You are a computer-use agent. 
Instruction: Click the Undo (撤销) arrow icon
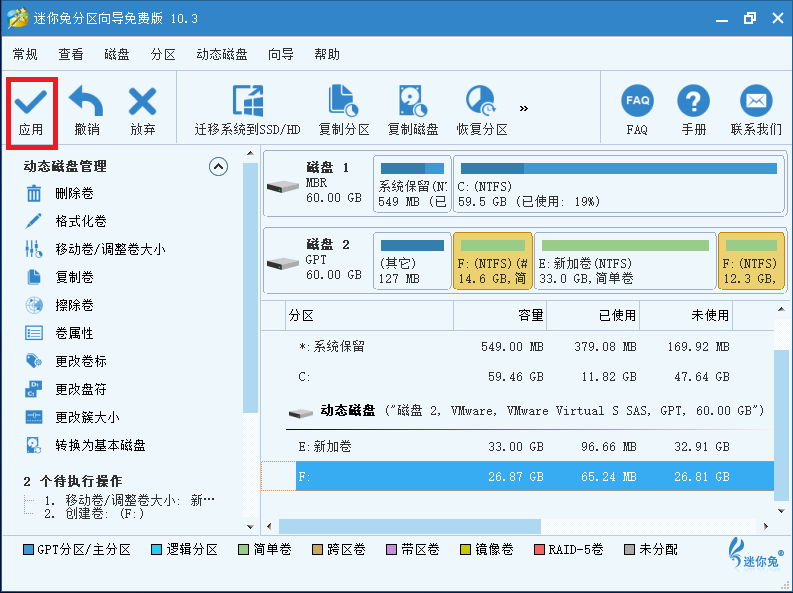[x=86, y=101]
